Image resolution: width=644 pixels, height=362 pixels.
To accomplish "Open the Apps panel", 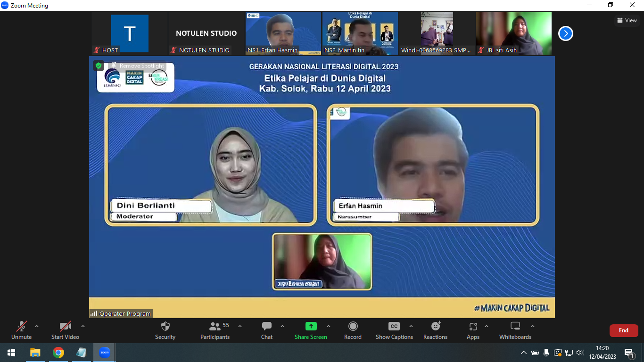I will [473, 330].
